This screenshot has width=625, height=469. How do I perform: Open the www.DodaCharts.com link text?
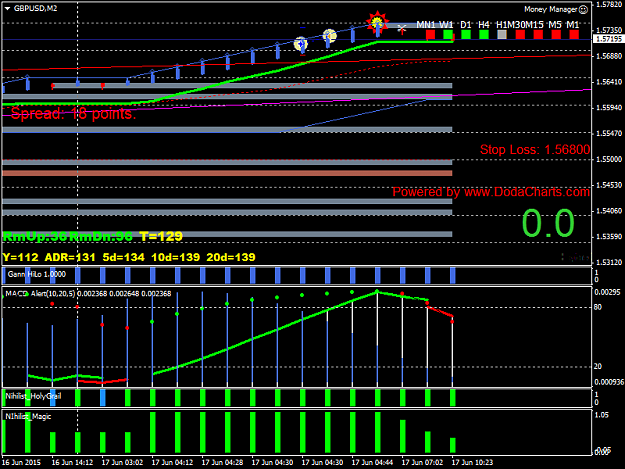tap(527, 192)
